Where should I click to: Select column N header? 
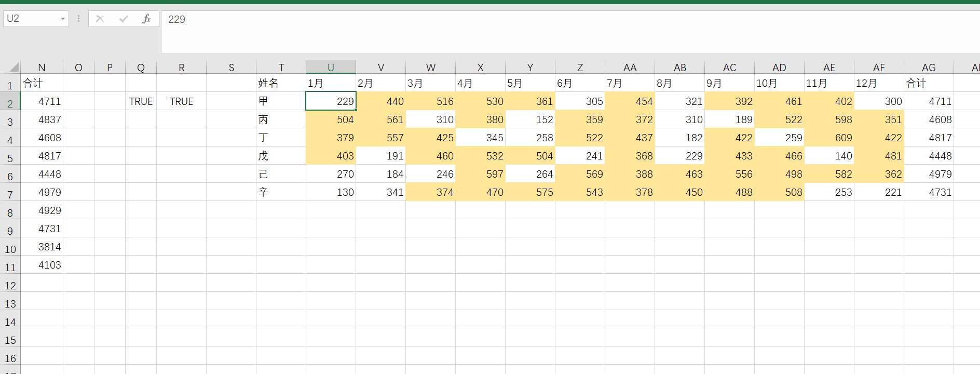(x=42, y=68)
